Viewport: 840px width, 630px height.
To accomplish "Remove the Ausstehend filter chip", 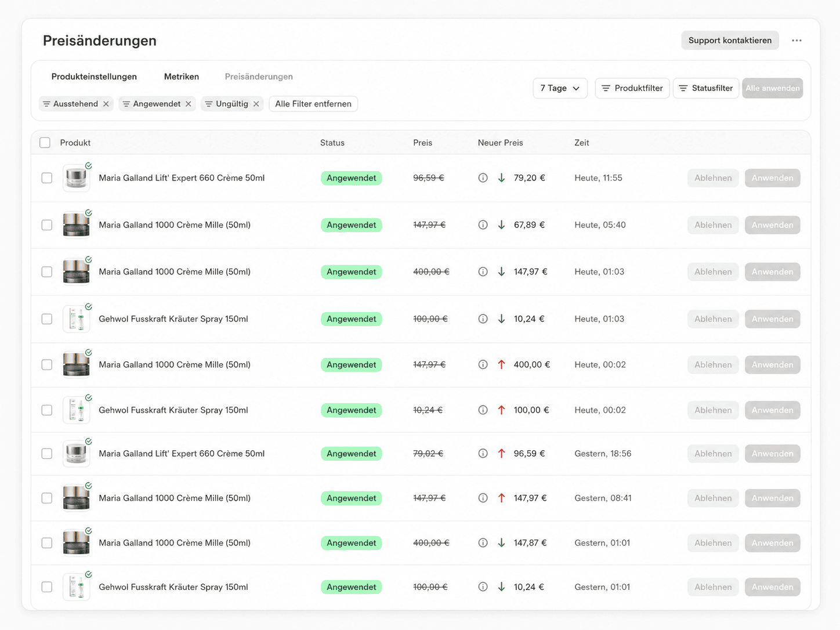I will click(x=106, y=104).
